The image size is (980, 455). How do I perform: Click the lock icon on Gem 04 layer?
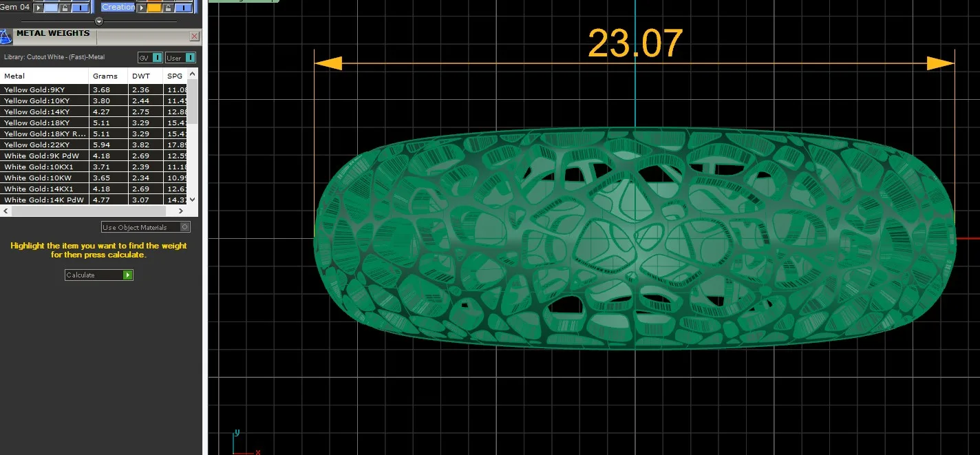point(64,8)
